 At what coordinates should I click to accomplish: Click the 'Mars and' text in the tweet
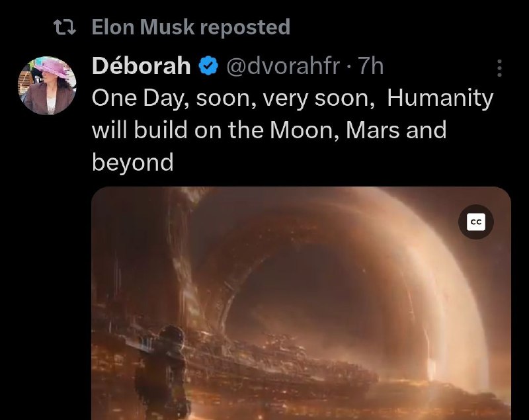point(396,130)
